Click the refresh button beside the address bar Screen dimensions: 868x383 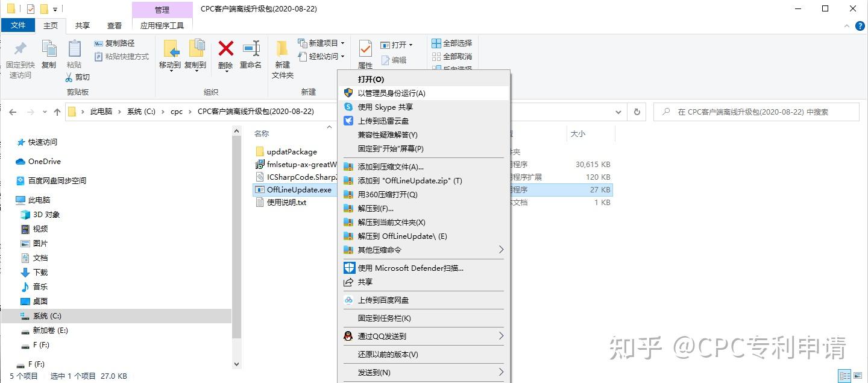pyautogui.click(x=637, y=111)
